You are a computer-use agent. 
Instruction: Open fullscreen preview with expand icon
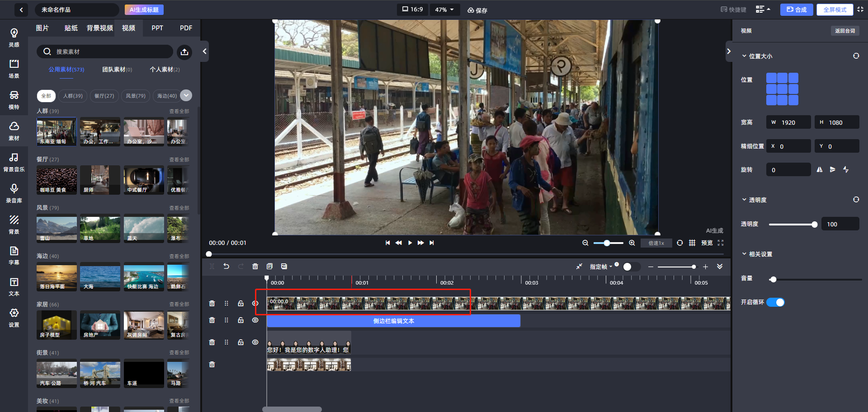pos(721,243)
